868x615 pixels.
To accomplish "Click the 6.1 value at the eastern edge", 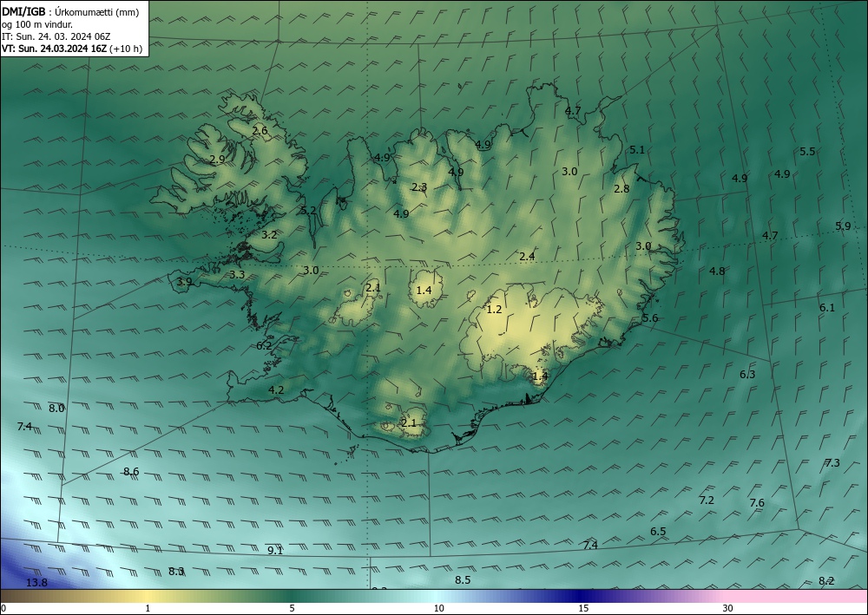I will (x=827, y=308).
